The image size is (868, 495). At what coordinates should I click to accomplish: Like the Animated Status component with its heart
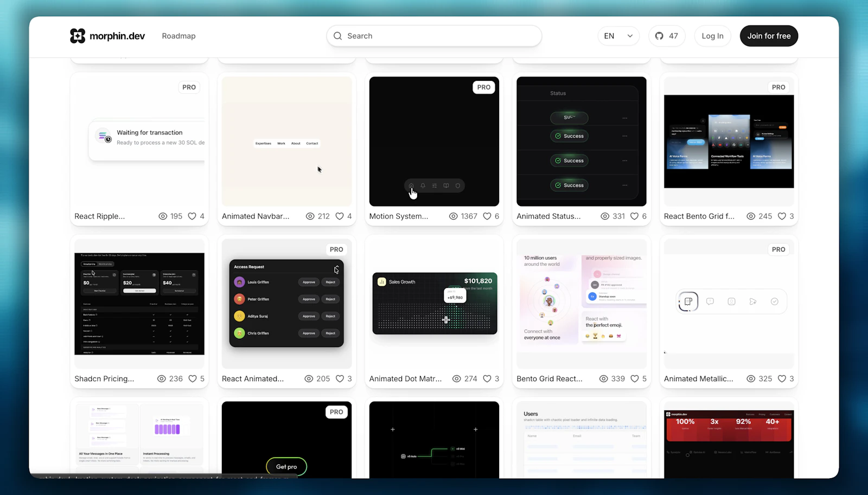634,216
